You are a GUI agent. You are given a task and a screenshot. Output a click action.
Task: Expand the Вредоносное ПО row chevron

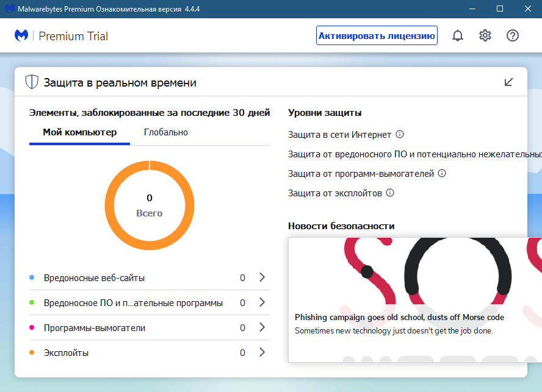pos(262,302)
